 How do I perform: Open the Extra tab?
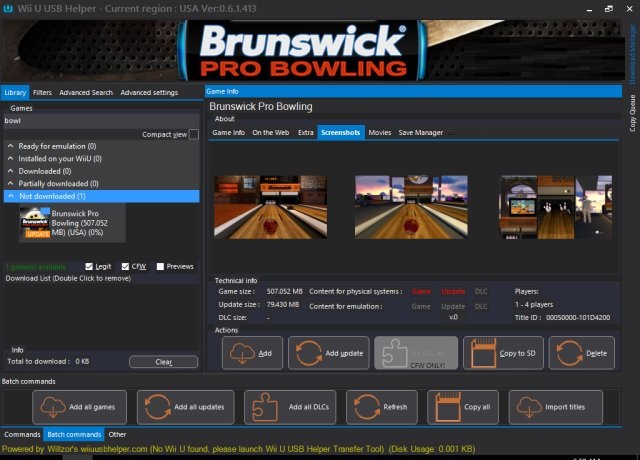coord(306,133)
